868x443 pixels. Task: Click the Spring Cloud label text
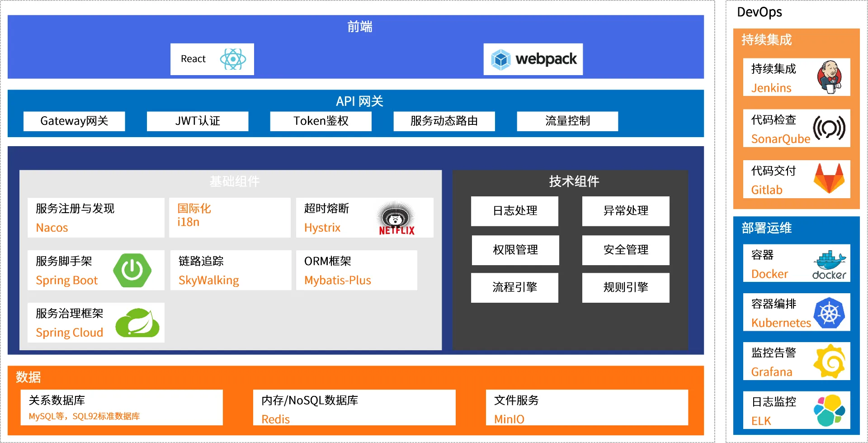click(x=70, y=333)
